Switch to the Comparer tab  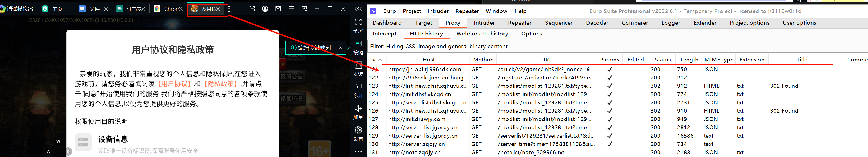635,23
